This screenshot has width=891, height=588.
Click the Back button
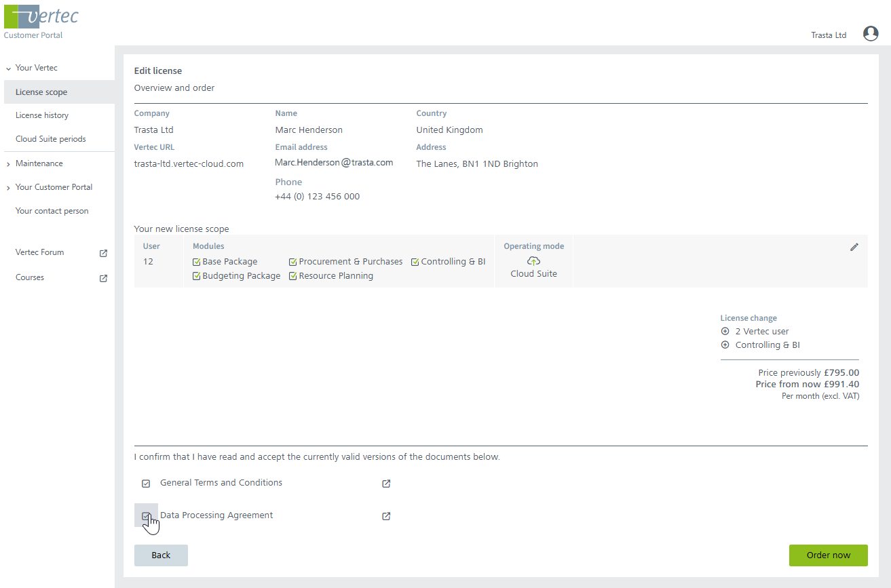pyautogui.click(x=161, y=555)
